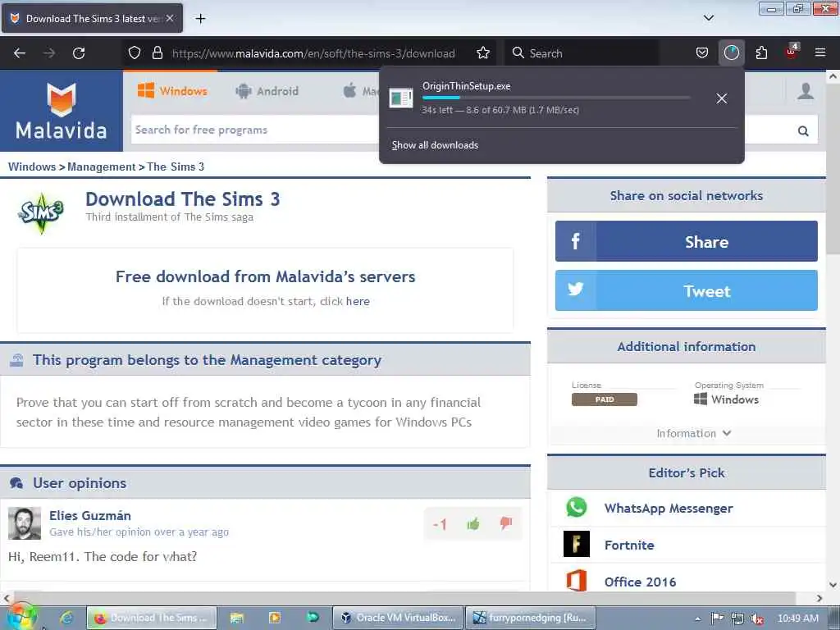Open the Firefox hamburger menu
The image size is (840, 630).
pos(820,53)
